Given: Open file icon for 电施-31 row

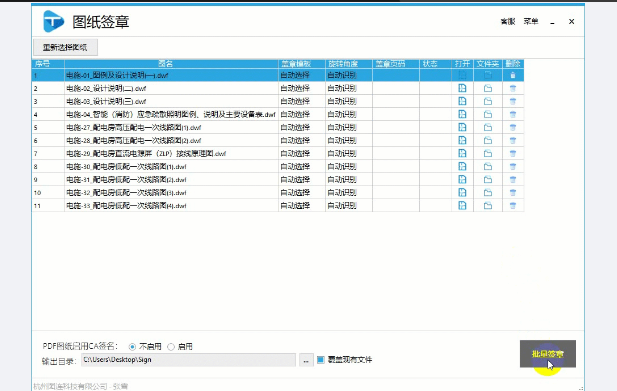Looking at the screenshot, I should pos(462,179).
